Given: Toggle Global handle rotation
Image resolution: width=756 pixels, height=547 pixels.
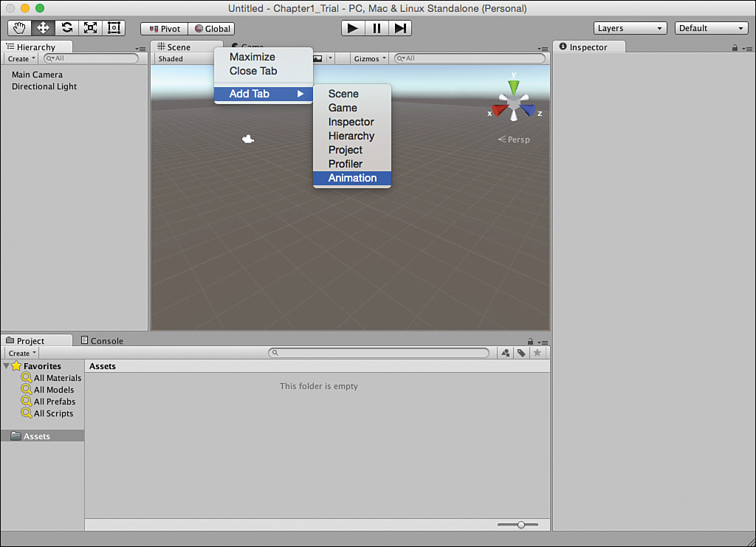Looking at the screenshot, I should [x=212, y=29].
